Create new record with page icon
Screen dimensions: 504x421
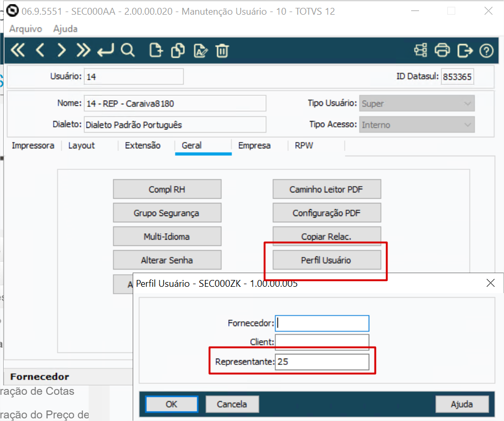click(x=155, y=50)
